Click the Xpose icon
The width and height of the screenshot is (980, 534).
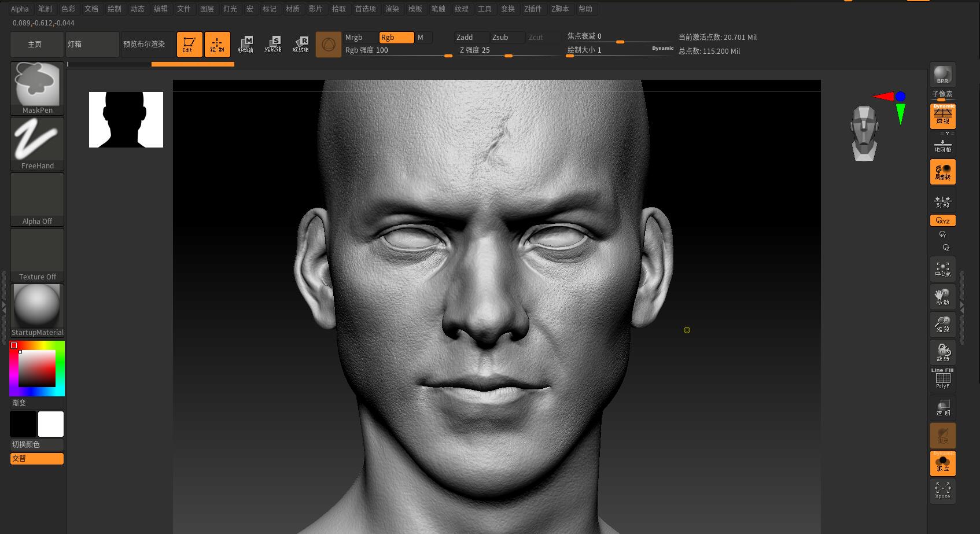943,491
